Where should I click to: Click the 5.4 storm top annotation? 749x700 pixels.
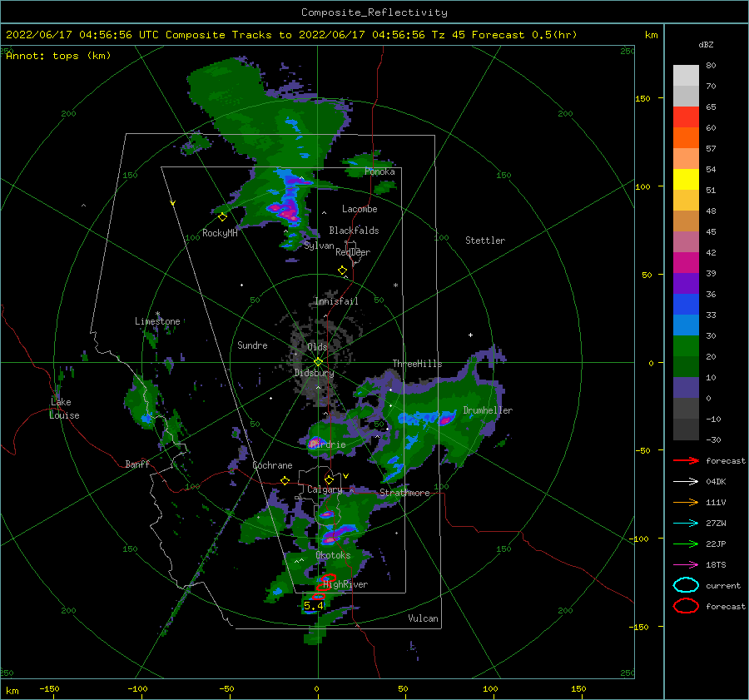pyautogui.click(x=314, y=606)
